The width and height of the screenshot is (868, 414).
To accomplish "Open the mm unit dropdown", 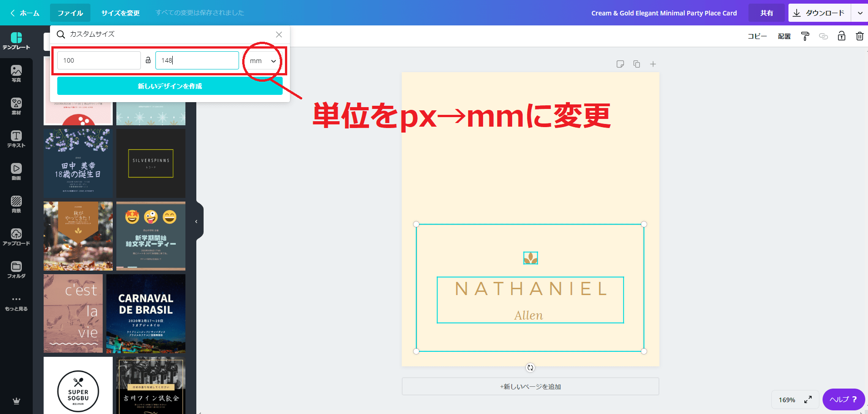I will click(x=263, y=61).
